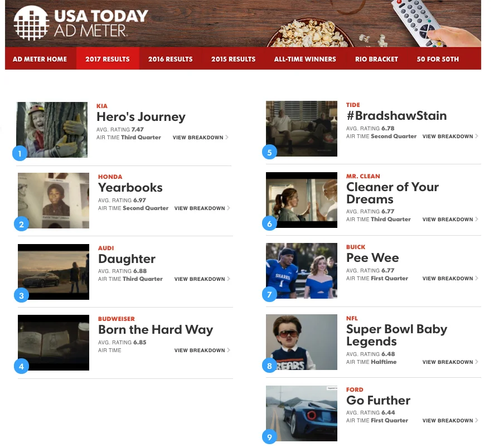The width and height of the screenshot is (494, 448).
Task: Click the Go Further title
Action: coord(378,400)
